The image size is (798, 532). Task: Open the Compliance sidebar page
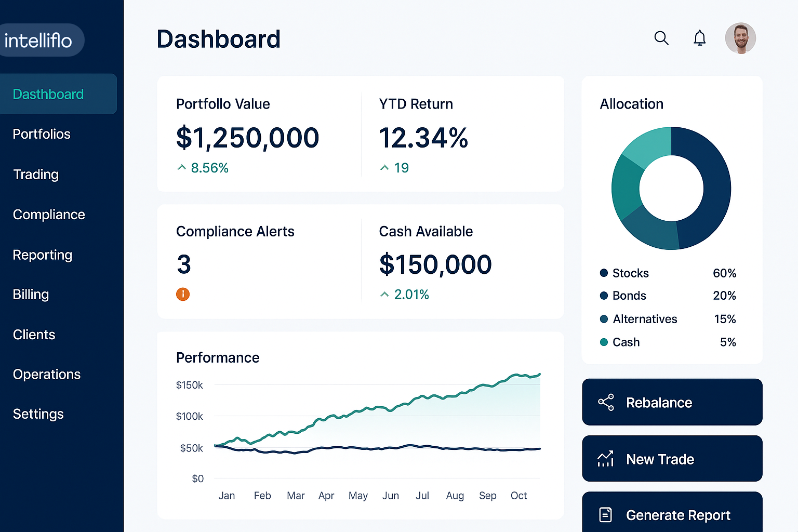pyautogui.click(x=49, y=215)
